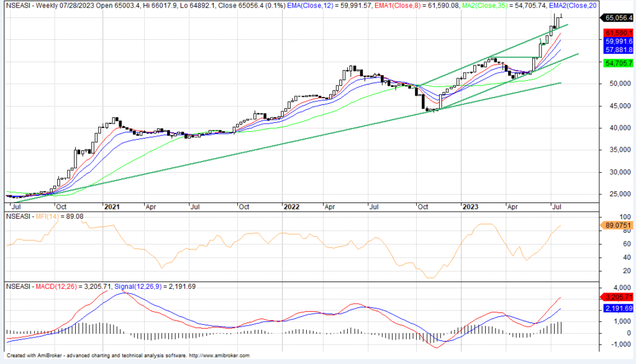Click the 2023 year marker on time axis
Image resolution: width=636 pixels, height=364 pixels.
click(x=469, y=205)
